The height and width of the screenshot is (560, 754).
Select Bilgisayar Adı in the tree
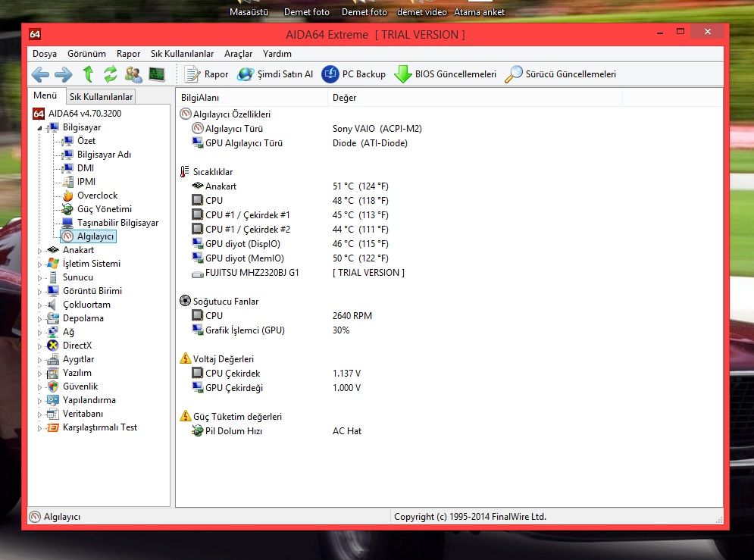104,155
